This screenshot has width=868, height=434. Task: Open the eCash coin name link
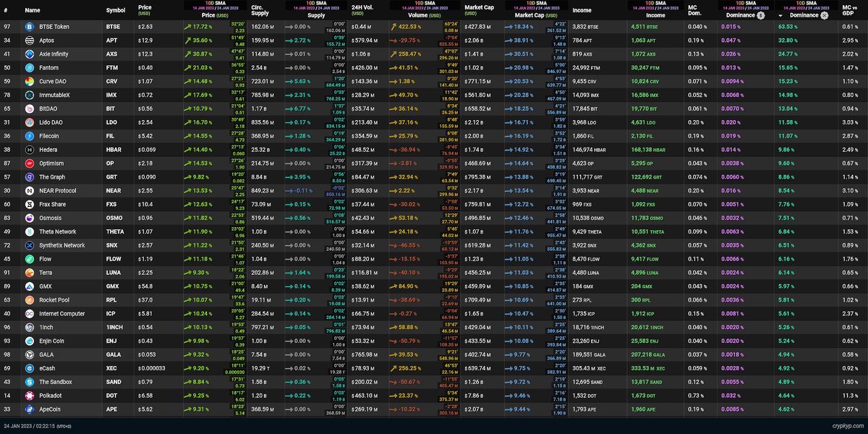click(47, 369)
